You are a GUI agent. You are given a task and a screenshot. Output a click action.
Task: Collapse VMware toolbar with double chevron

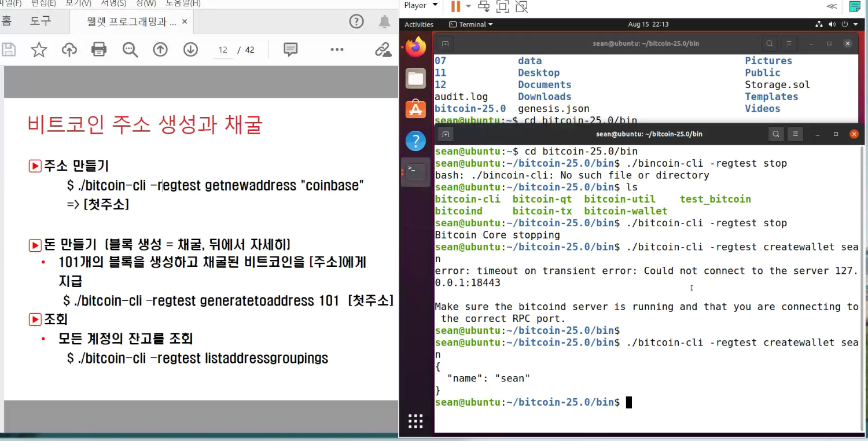pyautogui.click(x=832, y=6)
